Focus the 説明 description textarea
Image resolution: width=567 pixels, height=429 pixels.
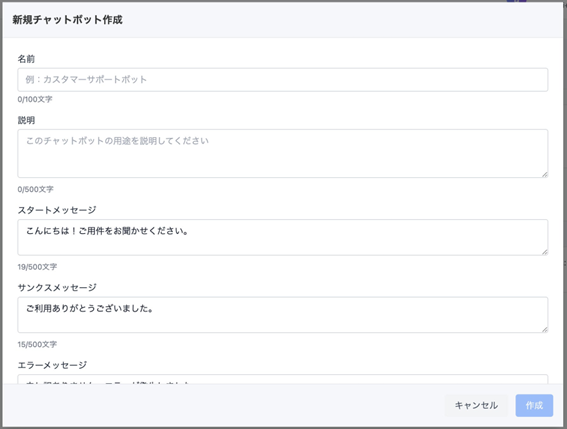(x=283, y=153)
